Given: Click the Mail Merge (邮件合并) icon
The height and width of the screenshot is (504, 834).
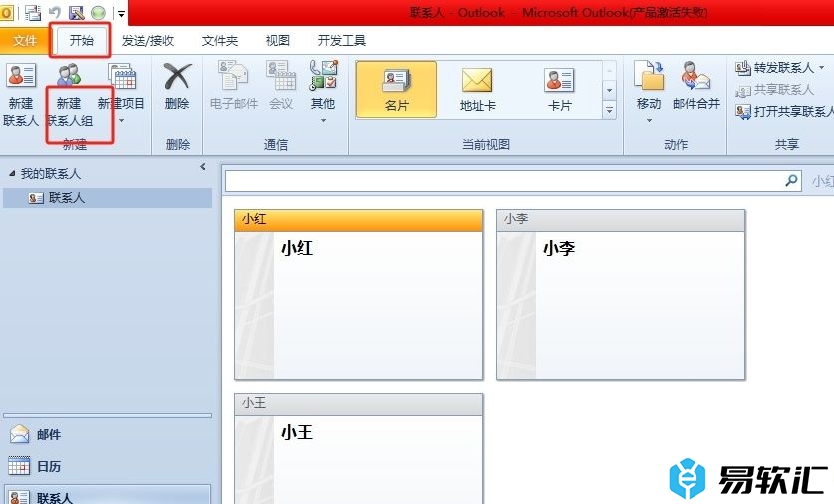Looking at the screenshot, I should click(x=696, y=75).
